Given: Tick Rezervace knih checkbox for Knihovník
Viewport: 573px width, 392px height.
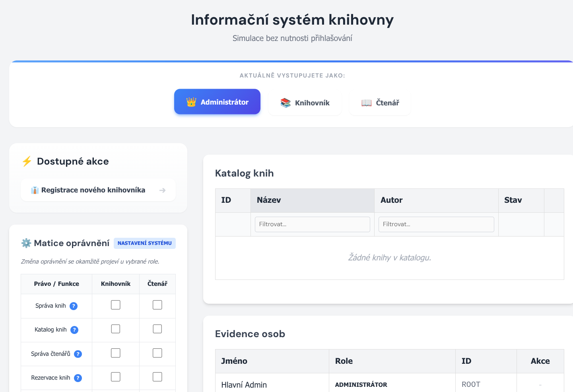Looking at the screenshot, I should click(x=116, y=377).
